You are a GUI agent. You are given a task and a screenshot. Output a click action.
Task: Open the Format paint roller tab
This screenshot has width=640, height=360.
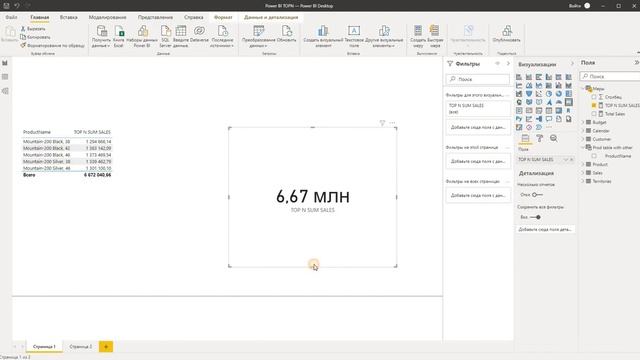540,139
